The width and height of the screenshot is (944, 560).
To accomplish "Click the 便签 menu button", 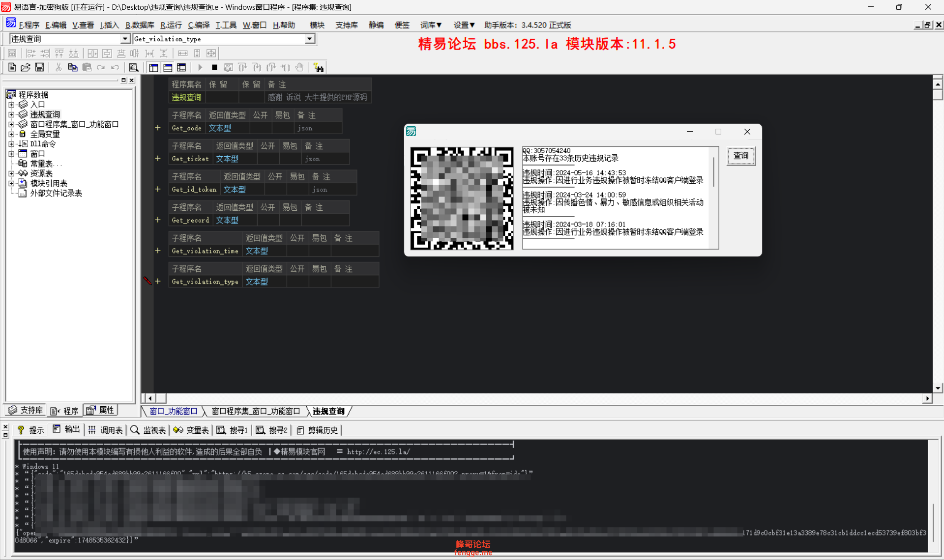I will 402,25.
